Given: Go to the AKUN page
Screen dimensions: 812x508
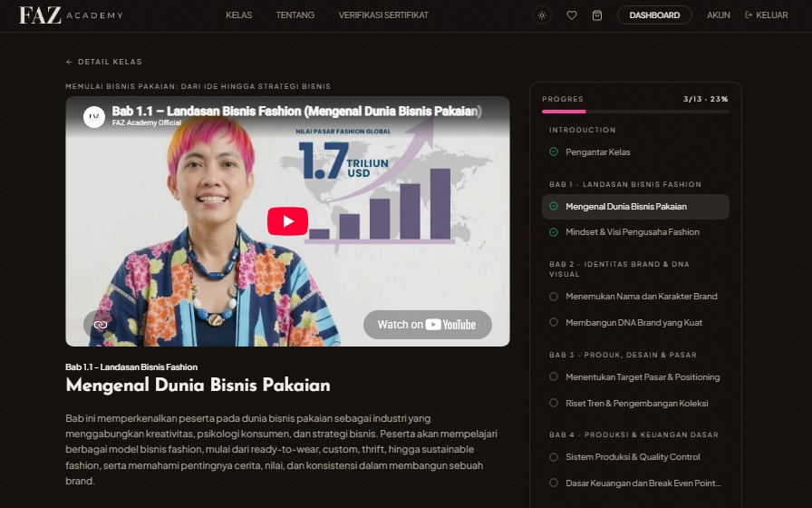Looking at the screenshot, I should pos(719,15).
